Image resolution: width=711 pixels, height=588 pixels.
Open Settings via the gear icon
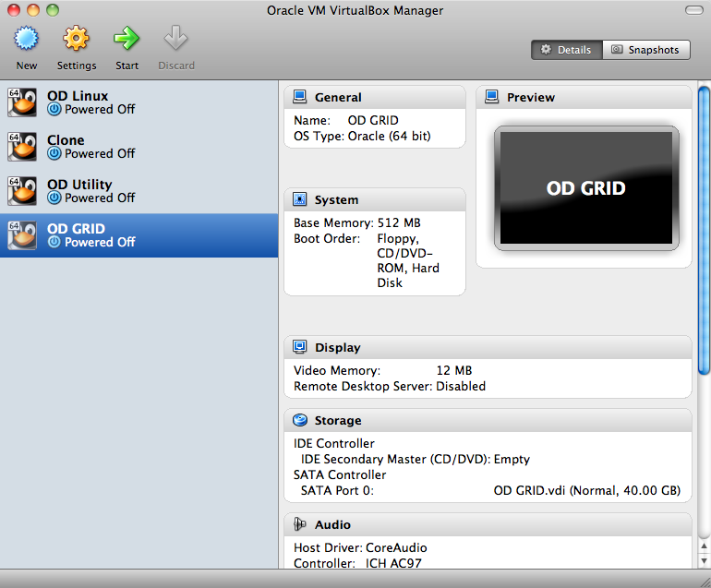click(76, 38)
